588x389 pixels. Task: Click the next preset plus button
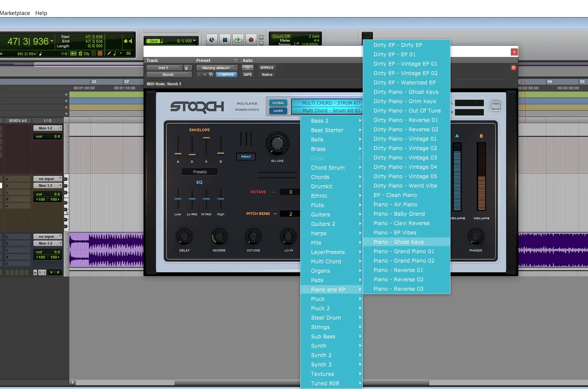coord(205,75)
